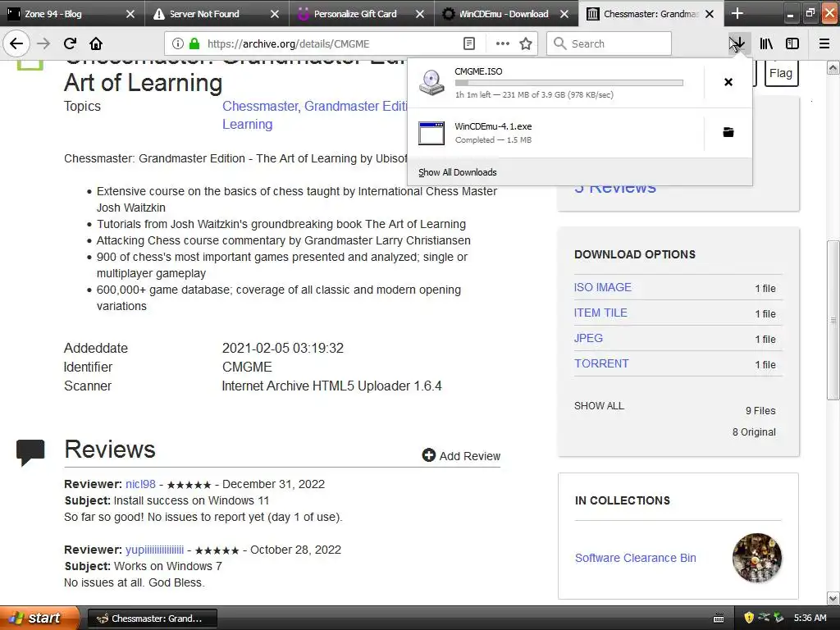Open page actions three-dot menu
This screenshot has width=840, height=630.
(503, 43)
